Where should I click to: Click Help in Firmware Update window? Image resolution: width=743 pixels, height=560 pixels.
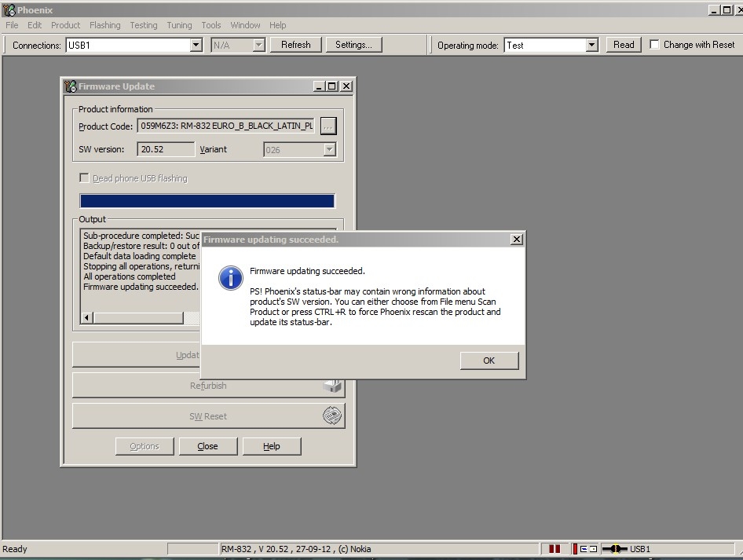point(272,446)
